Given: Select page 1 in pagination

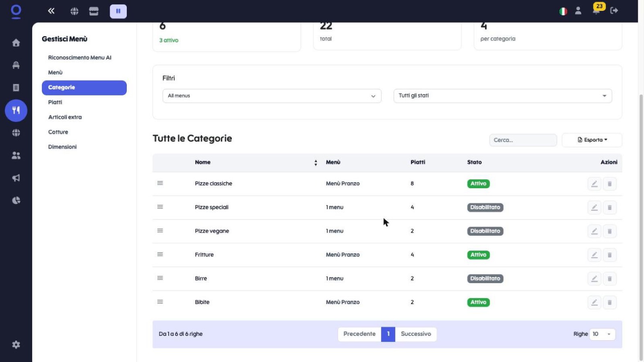Looking at the screenshot, I should (388, 334).
